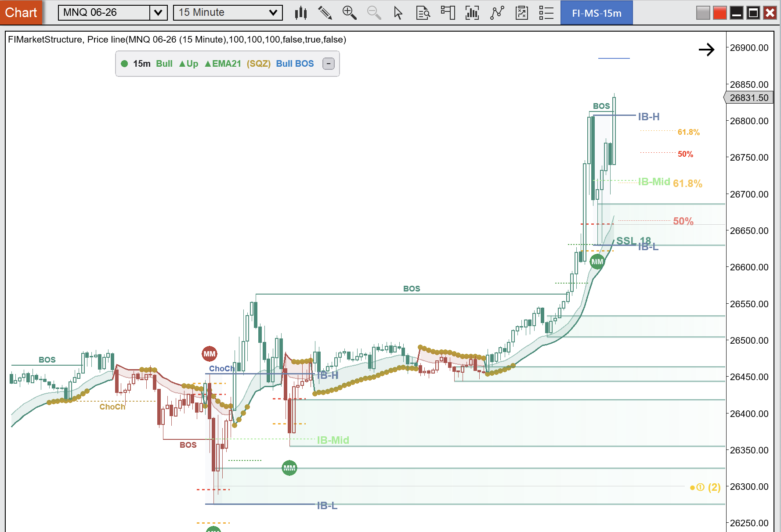Click the grey window link square
This screenshot has height=532, width=781.
point(703,13)
